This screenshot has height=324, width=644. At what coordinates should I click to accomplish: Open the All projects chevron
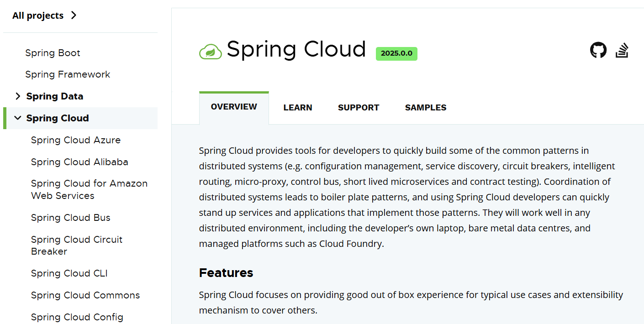click(x=74, y=16)
